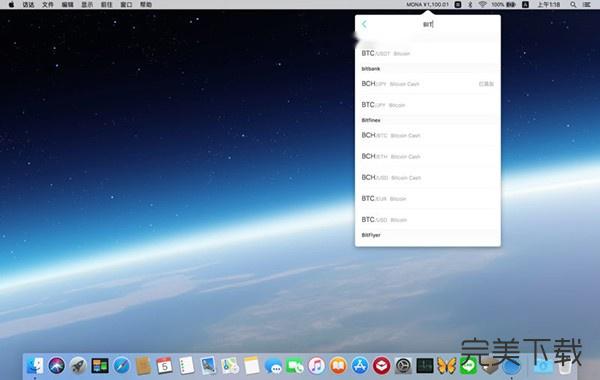
Task: Select the BTC/JPY pair under bitbank
Action: 428,105
